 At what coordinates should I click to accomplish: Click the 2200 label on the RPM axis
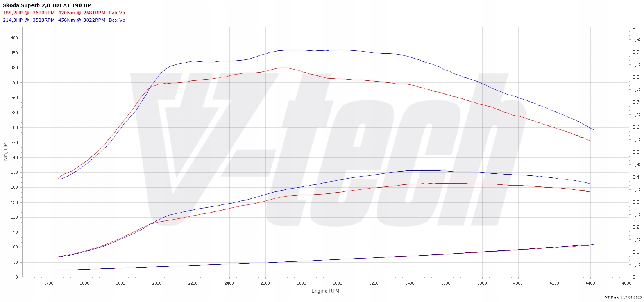tap(193, 283)
